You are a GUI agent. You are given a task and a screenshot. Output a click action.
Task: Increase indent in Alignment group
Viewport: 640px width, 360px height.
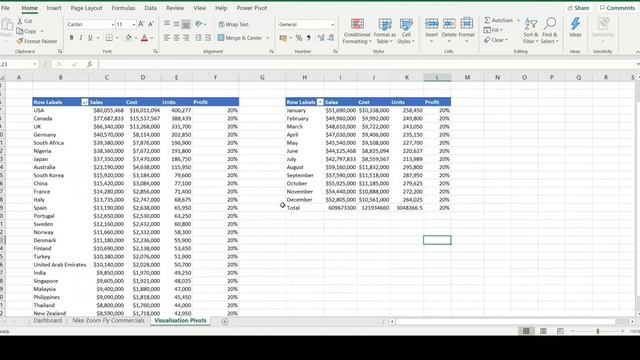[x=208, y=38]
